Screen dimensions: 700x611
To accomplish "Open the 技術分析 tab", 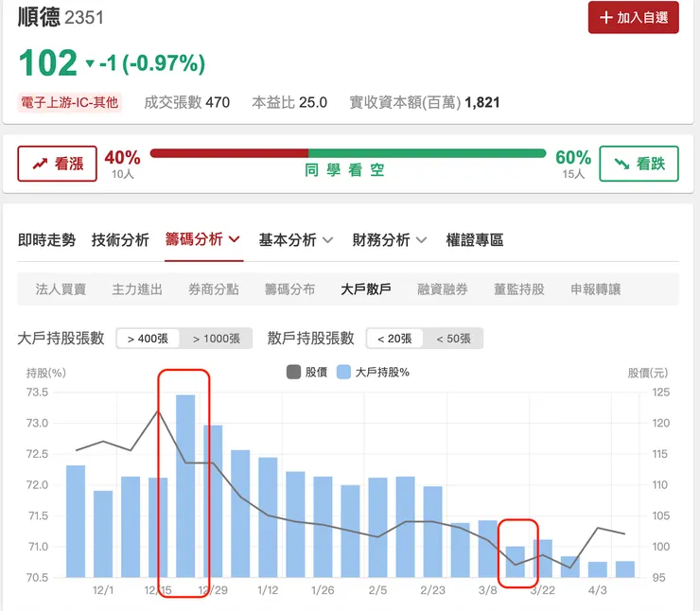I will coord(120,240).
